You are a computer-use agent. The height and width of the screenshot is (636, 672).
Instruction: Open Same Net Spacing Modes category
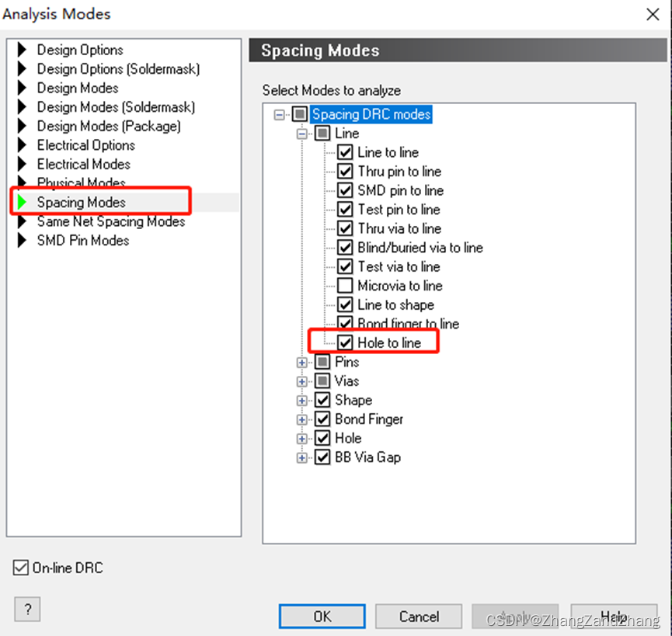coord(110,222)
